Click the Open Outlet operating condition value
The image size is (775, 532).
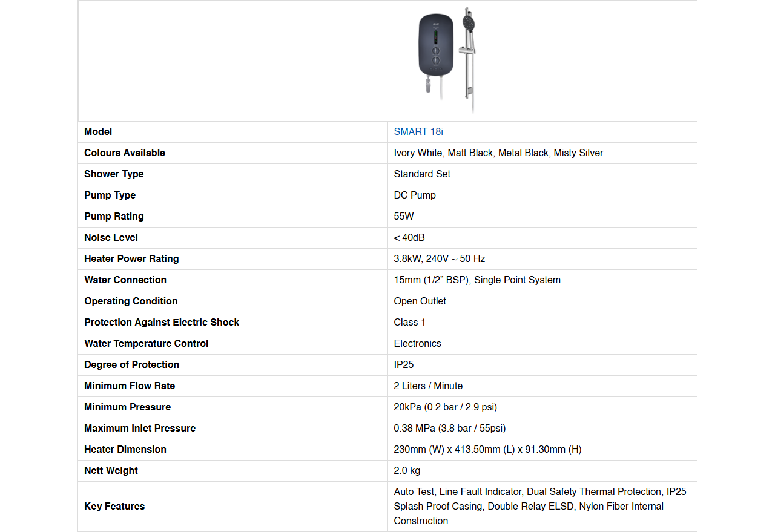[420, 301]
